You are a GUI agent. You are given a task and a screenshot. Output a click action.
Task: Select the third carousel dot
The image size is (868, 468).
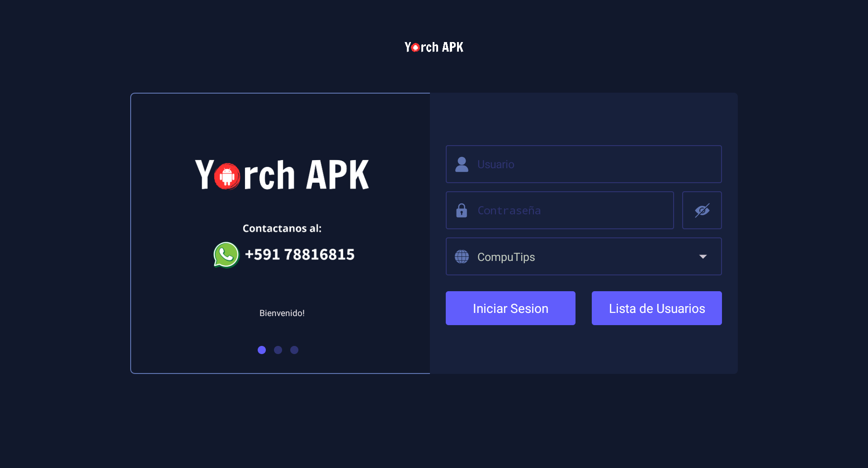pos(294,350)
